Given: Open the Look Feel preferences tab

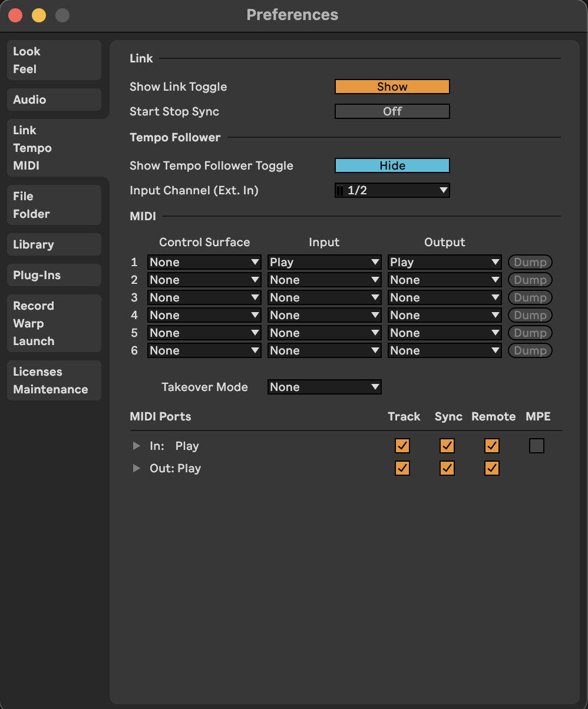Looking at the screenshot, I should pos(54,60).
